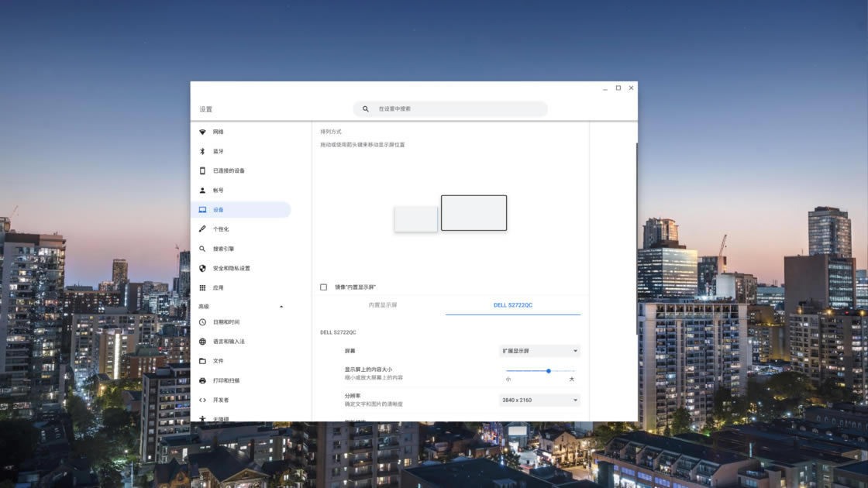Open the shield icon for 安全和隐私设置
This screenshot has height=488, width=868.
[202, 268]
